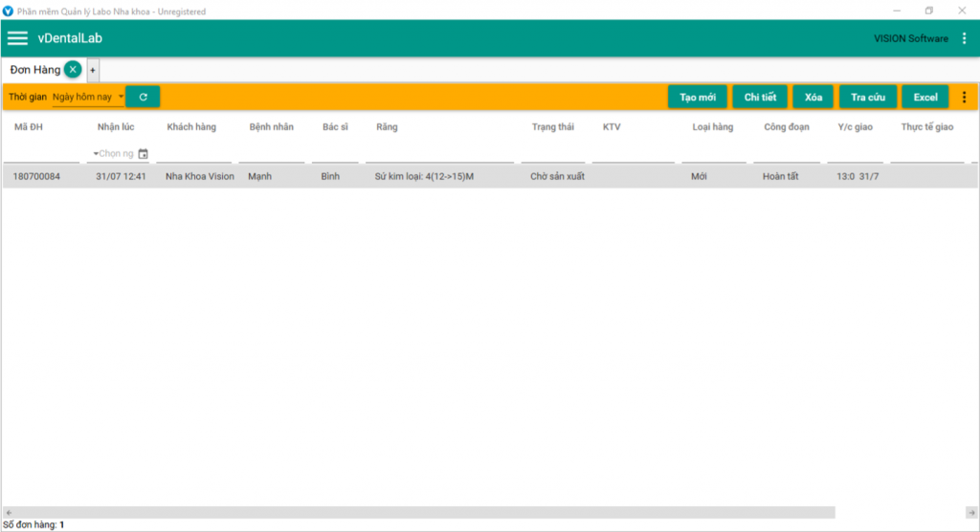
Task: Click VISION Software label in header
Action: [911, 38]
